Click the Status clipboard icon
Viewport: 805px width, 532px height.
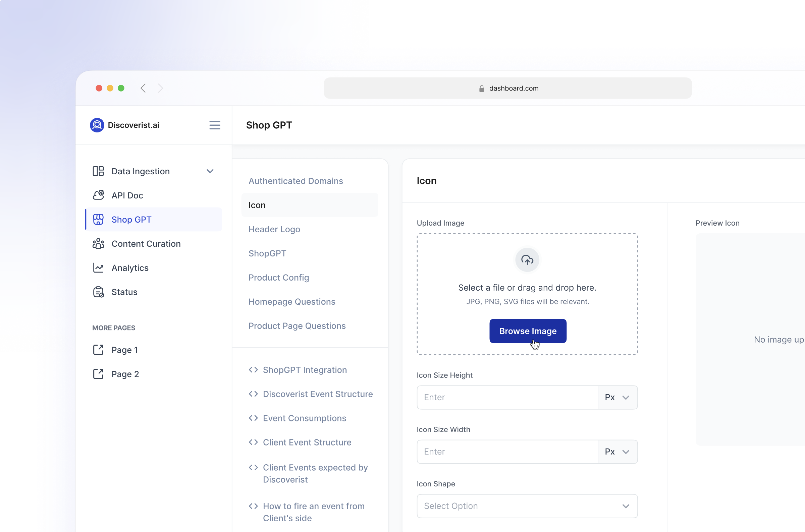(98, 292)
